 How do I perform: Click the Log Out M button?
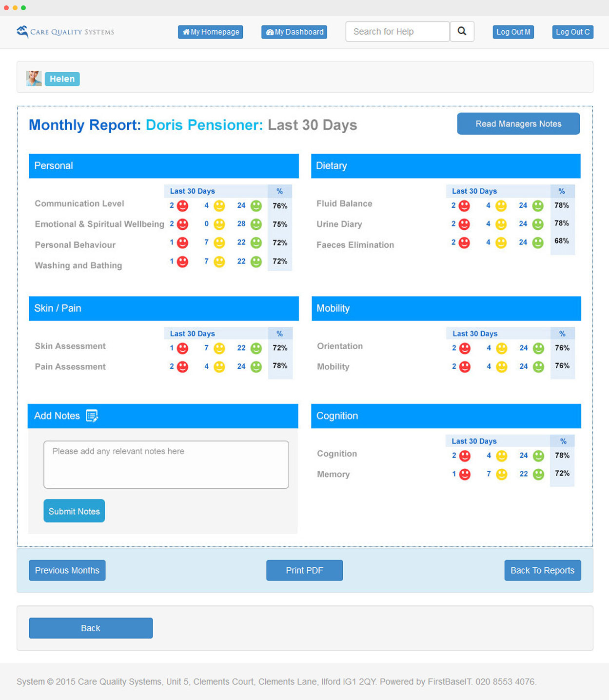coord(513,32)
